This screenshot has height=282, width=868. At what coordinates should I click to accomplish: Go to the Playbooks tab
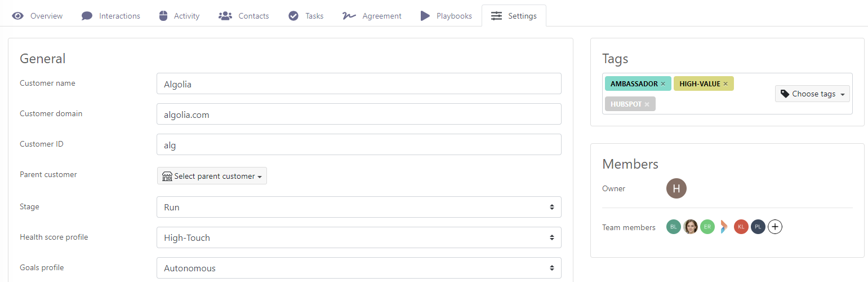point(446,16)
